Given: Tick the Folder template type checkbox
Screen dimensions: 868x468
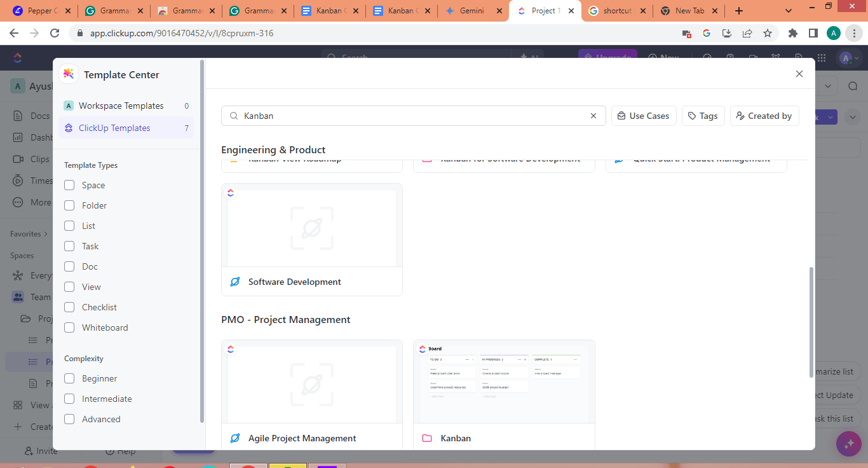Looking at the screenshot, I should pyautogui.click(x=69, y=205).
